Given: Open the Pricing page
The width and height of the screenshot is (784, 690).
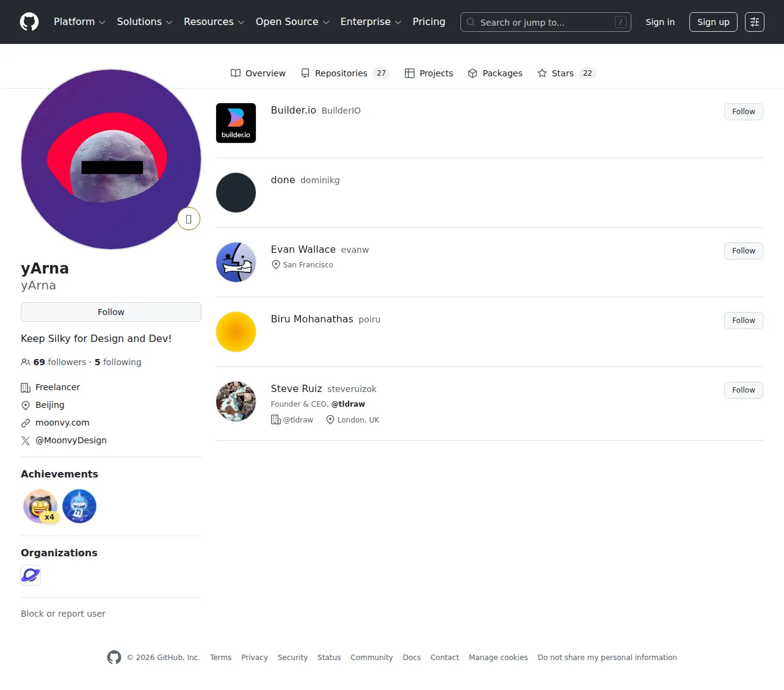Looking at the screenshot, I should pyautogui.click(x=429, y=22).
